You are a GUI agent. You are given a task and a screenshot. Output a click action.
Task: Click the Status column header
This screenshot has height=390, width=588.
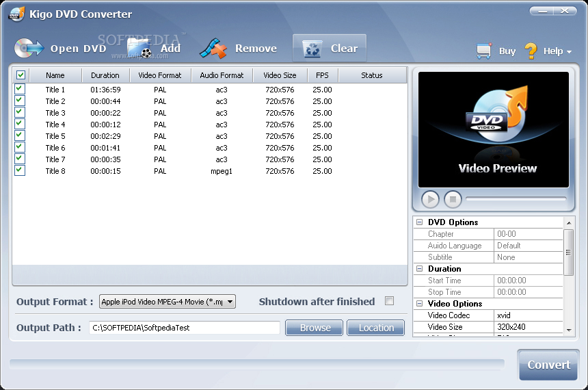click(372, 75)
